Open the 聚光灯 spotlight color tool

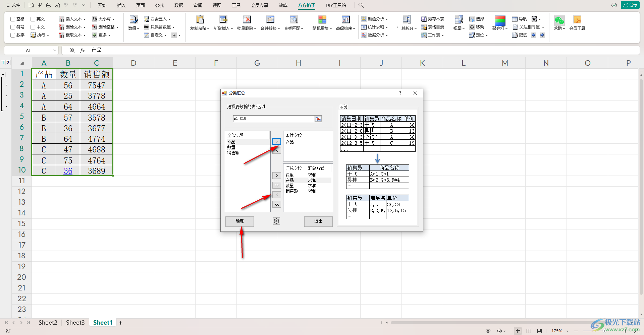coord(500,21)
